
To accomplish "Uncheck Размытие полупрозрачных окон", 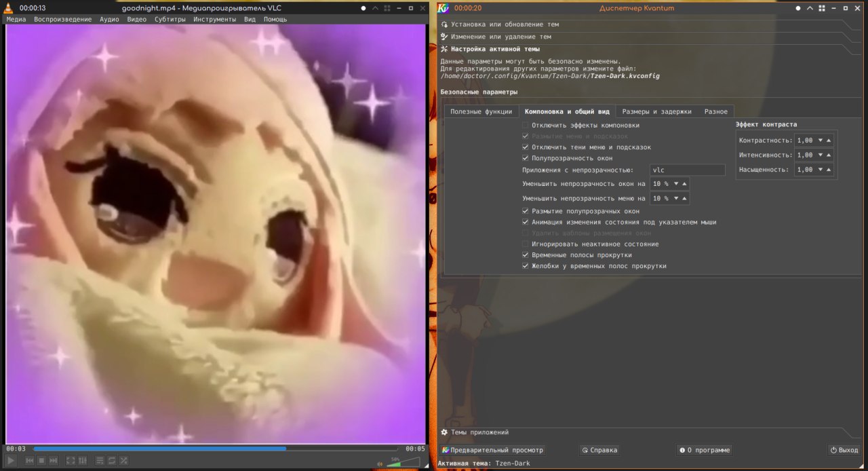I will tap(526, 212).
